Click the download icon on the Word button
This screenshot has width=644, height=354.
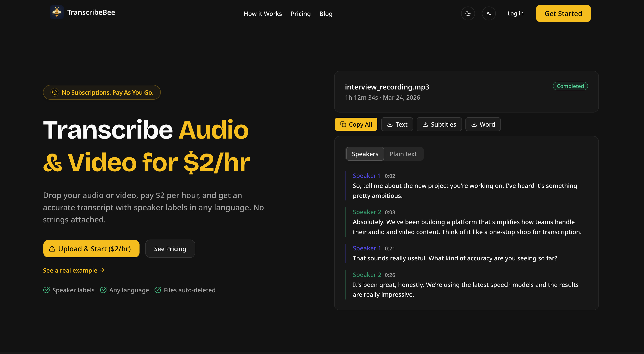[474, 124]
